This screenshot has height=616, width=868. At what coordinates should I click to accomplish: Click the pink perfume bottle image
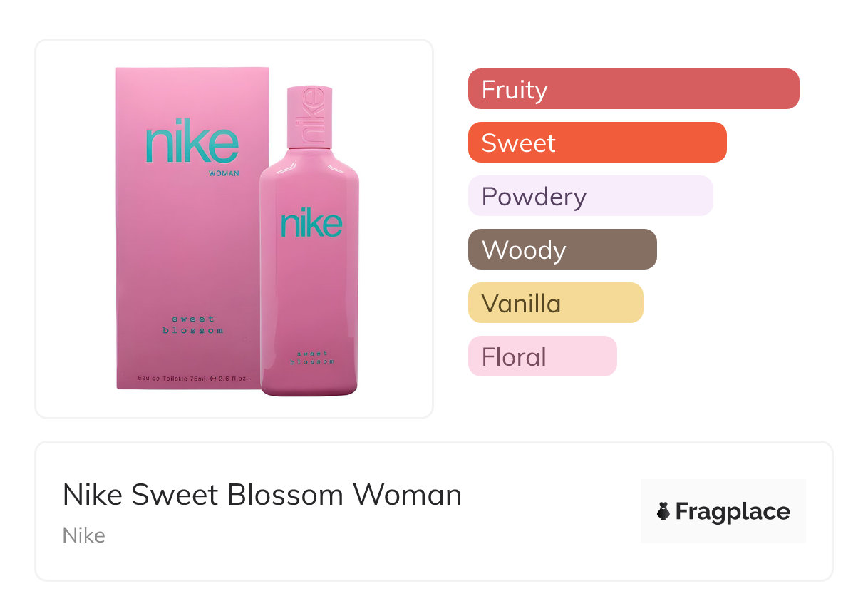(x=309, y=285)
